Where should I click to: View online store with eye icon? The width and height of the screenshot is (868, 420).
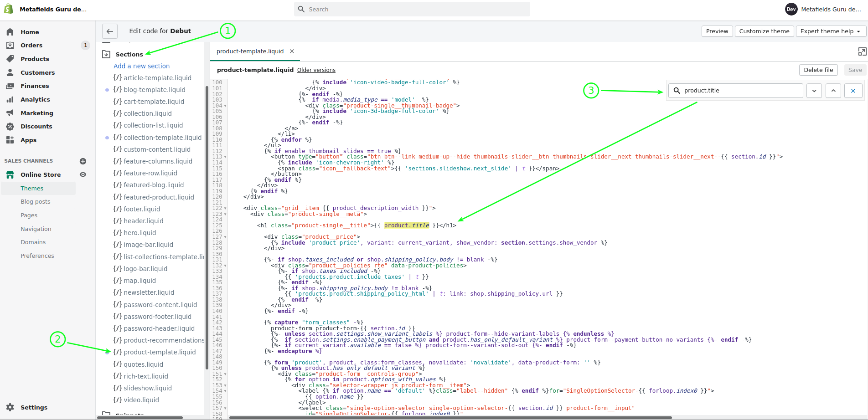(x=83, y=174)
